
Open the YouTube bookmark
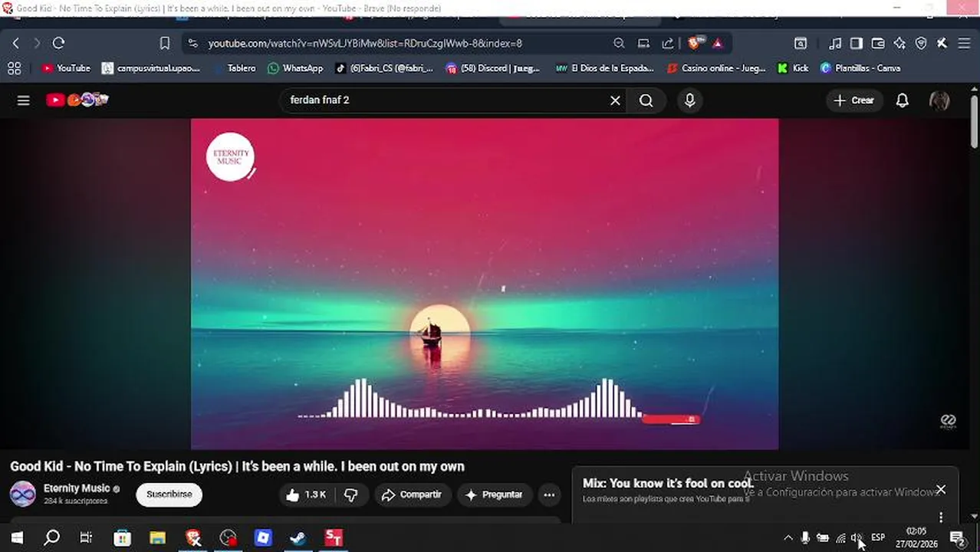[66, 68]
